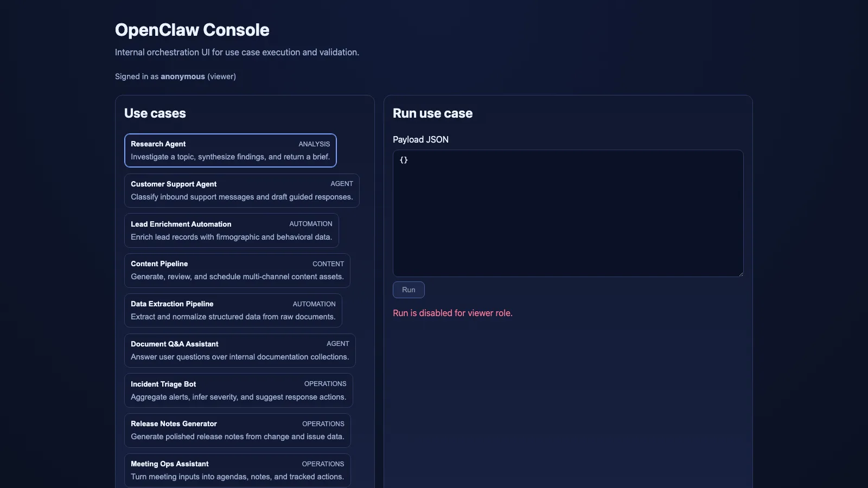This screenshot has width=868, height=488.
Task: Click the Payload JSON label
Action: click(420, 139)
